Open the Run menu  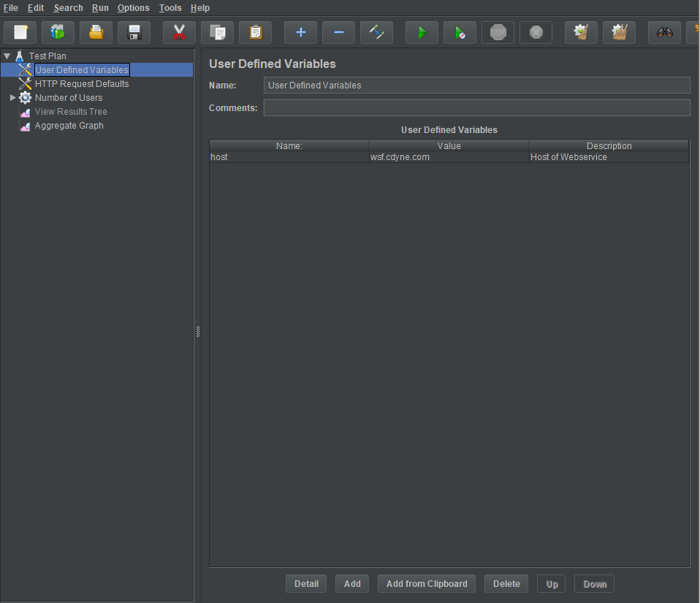(x=100, y=8)
